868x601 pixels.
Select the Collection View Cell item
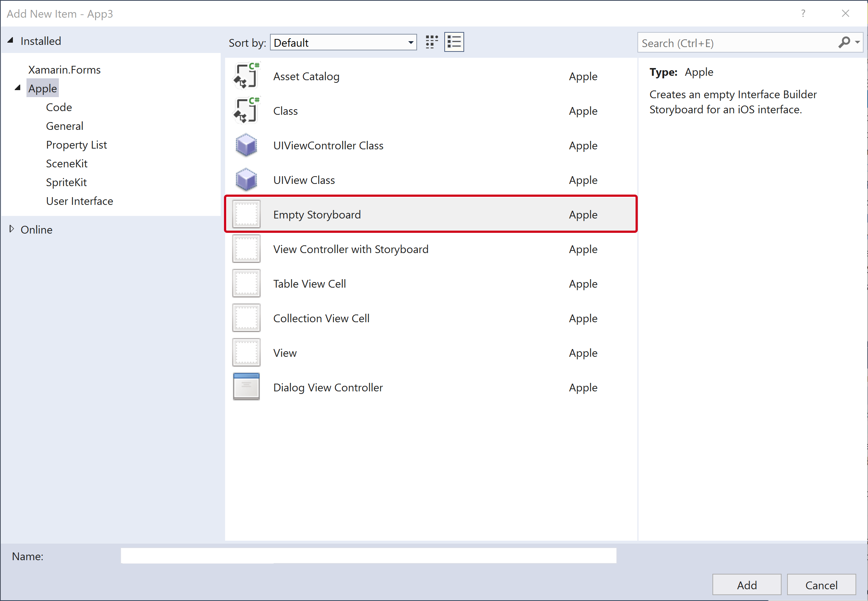427,318
